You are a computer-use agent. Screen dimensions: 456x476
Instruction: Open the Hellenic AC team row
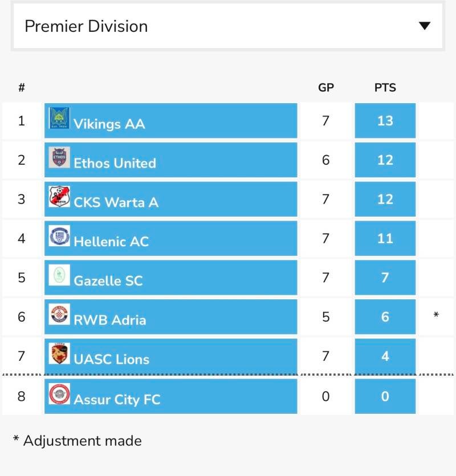click(x=227, y=238)
